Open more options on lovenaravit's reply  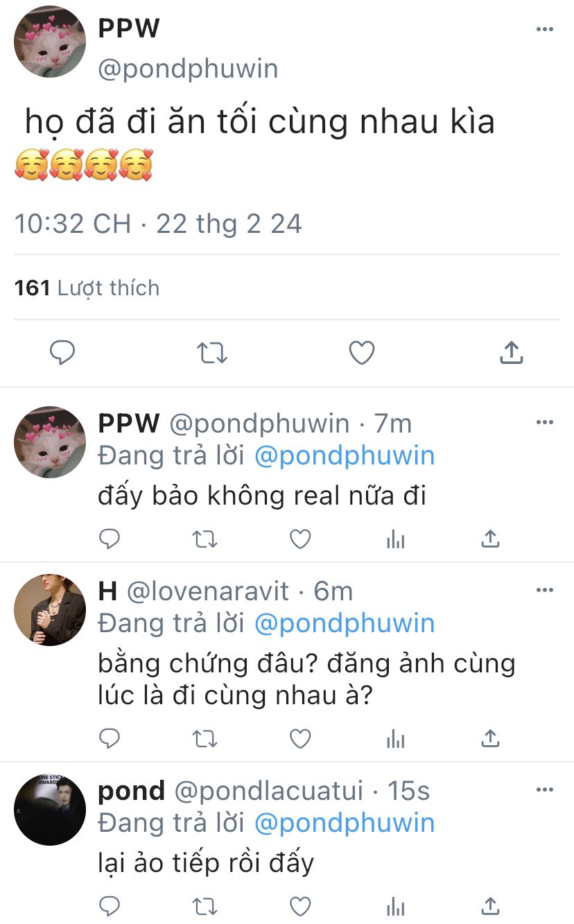click(x=545, y=591)
